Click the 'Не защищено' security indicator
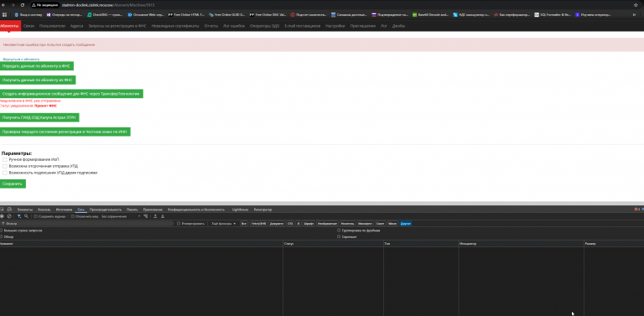This screenshot has width=644, height=316. pos(45,5)
